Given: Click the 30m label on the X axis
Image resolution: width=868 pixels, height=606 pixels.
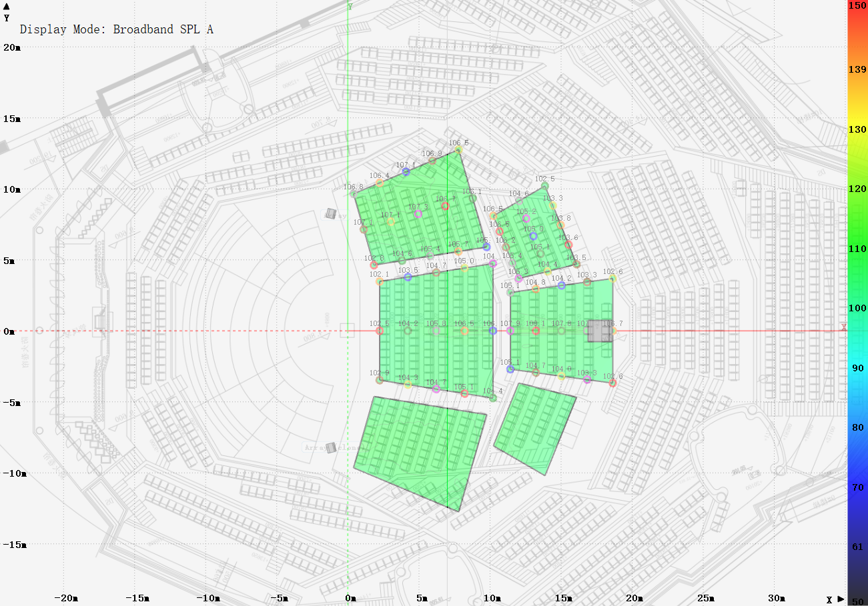Looking at the screenshot, I should pos(777,598).
